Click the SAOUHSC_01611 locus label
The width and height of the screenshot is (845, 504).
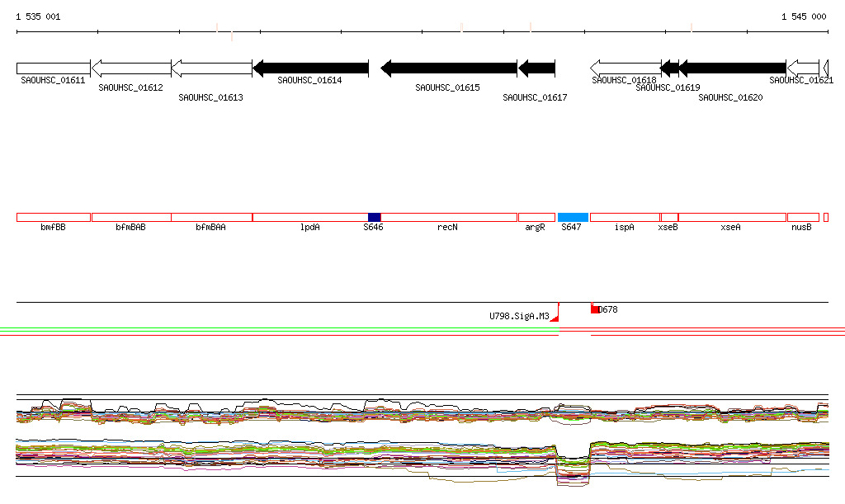[53, 80]
